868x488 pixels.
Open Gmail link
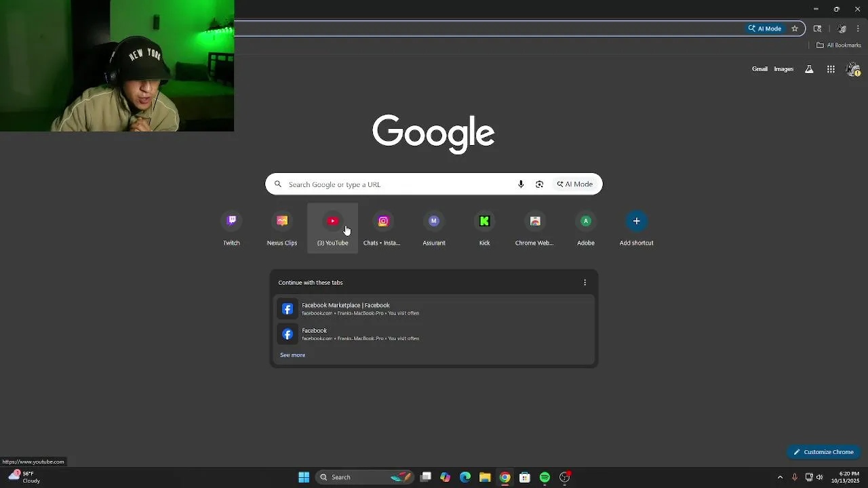759,69
